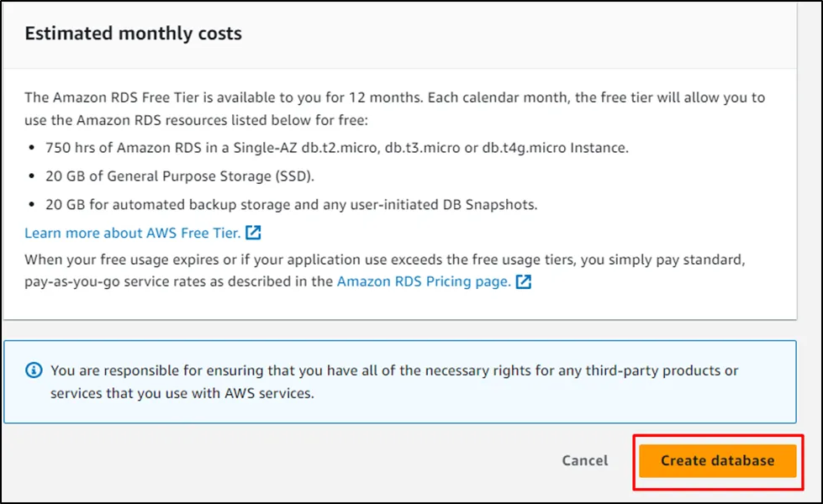Open the Amazon RDS Pricing page link

click(x=423, y=281)
